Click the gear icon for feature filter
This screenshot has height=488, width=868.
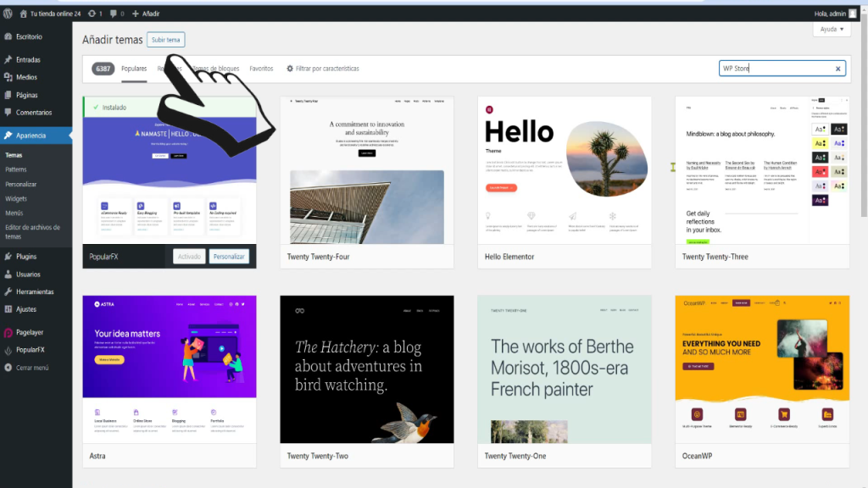[x=290, y=69]
